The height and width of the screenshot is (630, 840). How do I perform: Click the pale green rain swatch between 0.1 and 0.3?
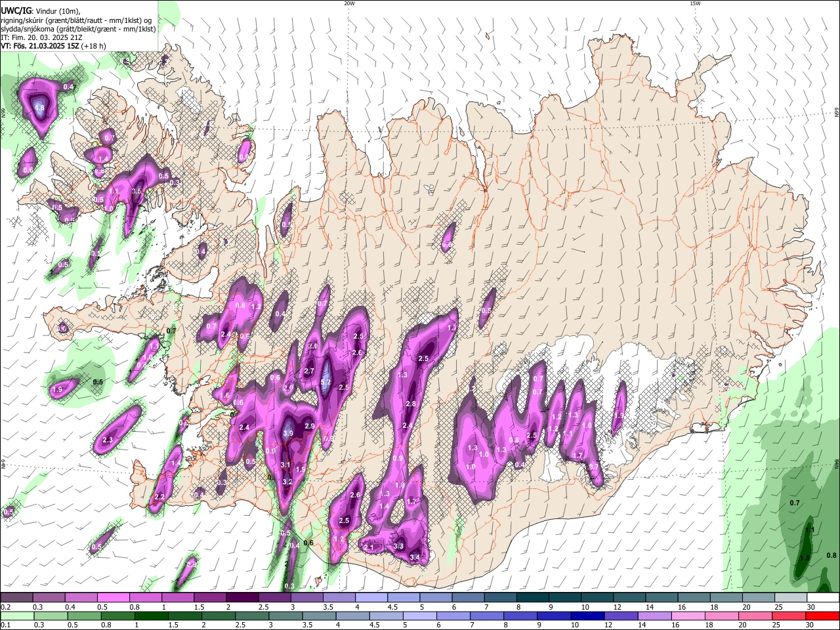16,616
